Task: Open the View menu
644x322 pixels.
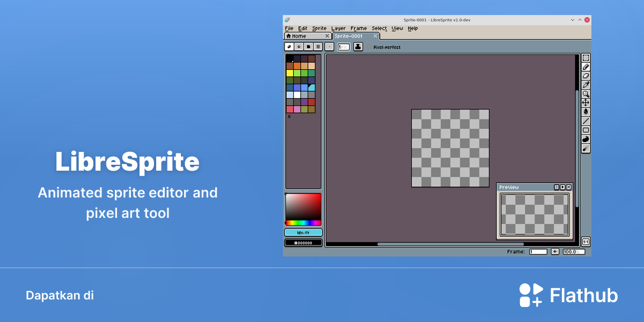Action: click(397, 28)
